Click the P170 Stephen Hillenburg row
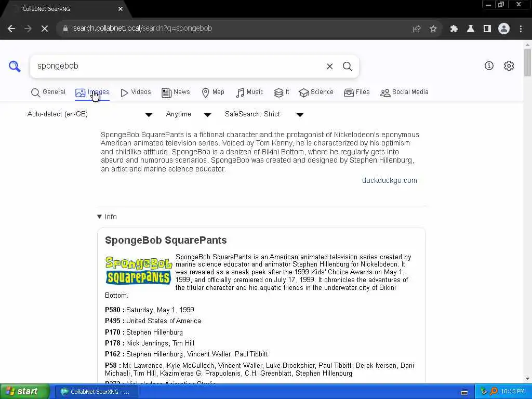Screen dimensions: 532x399 [x=144, y=332]
